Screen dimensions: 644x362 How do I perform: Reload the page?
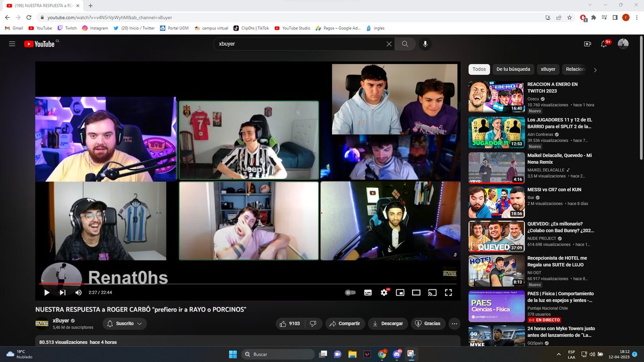pos(30,18)
